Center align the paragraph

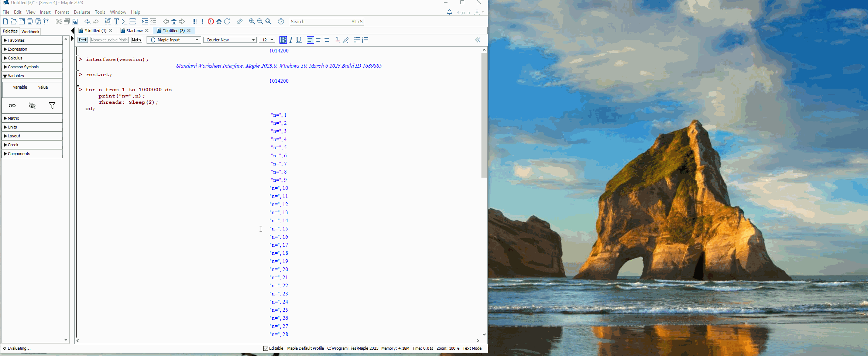(318, 40)
